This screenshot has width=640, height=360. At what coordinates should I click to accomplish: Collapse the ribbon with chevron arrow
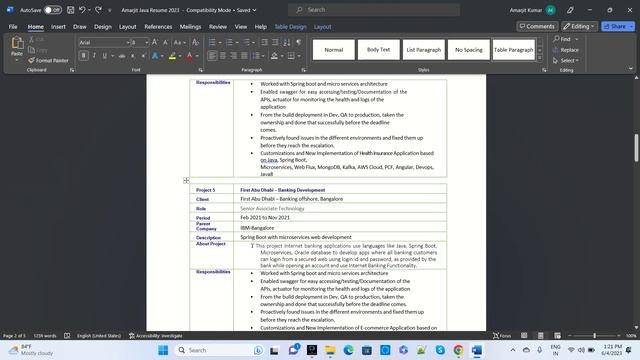(x=631, y=69)
